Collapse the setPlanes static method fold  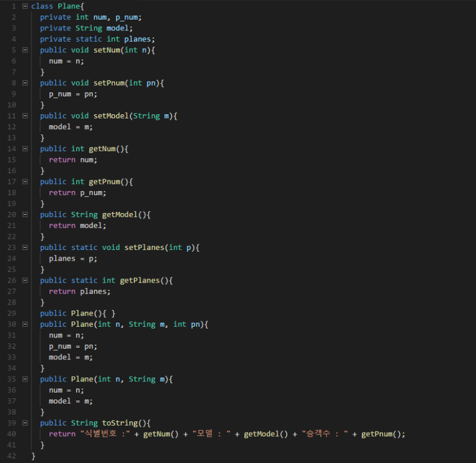(x=24, y=247)
